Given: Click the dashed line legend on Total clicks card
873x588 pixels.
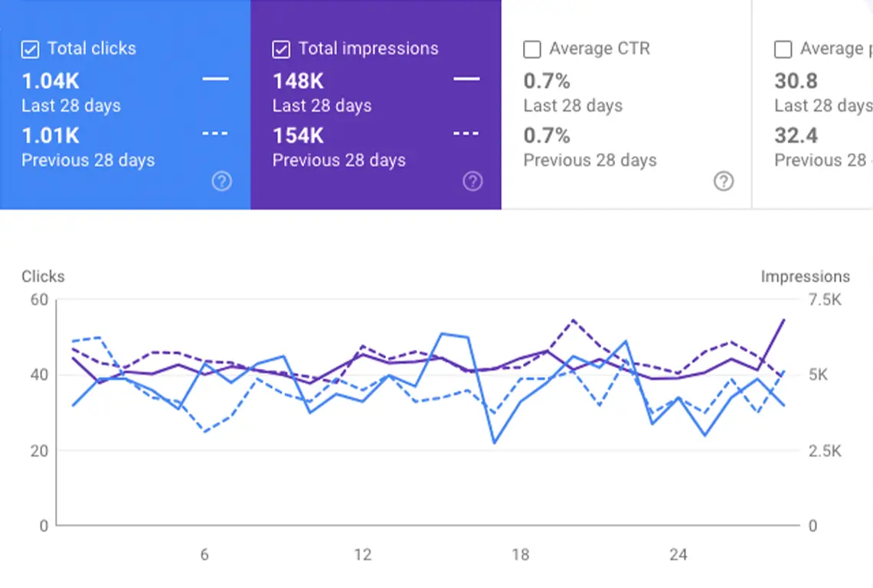Looking at the screenshot, I should coord(215,134).
